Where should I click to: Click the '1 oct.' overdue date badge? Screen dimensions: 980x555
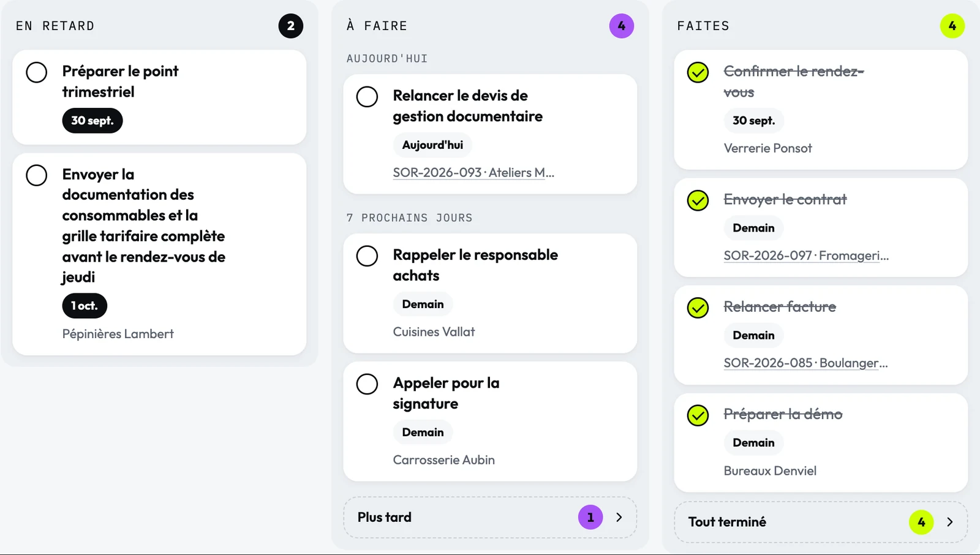[85, 306]
